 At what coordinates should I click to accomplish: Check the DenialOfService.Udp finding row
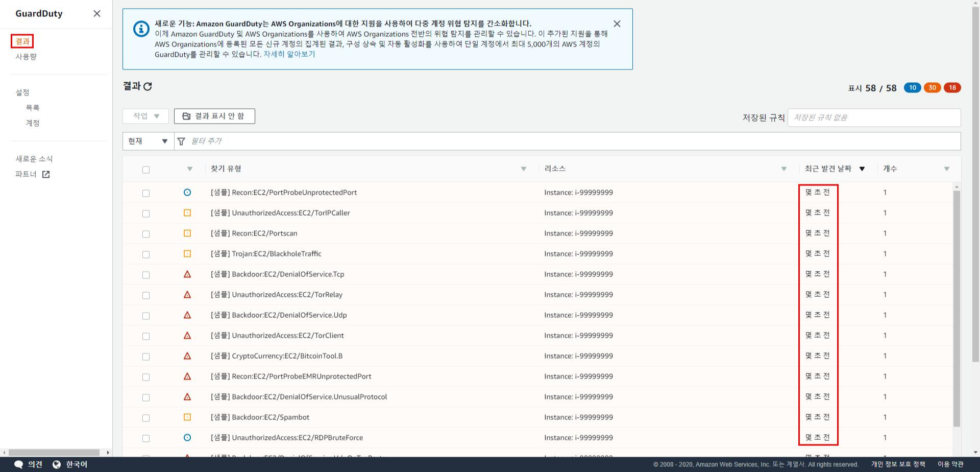click(146, 316)
